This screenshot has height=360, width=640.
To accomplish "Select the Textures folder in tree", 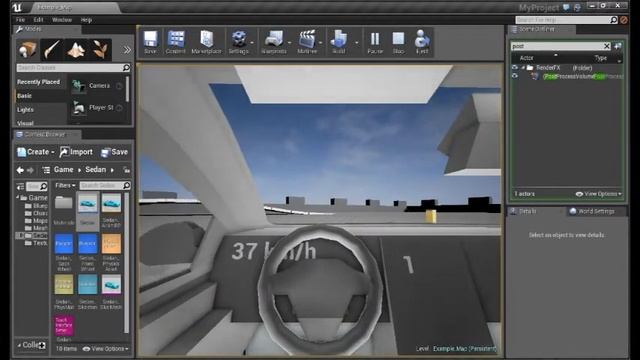I will click(x=36, y=243).
